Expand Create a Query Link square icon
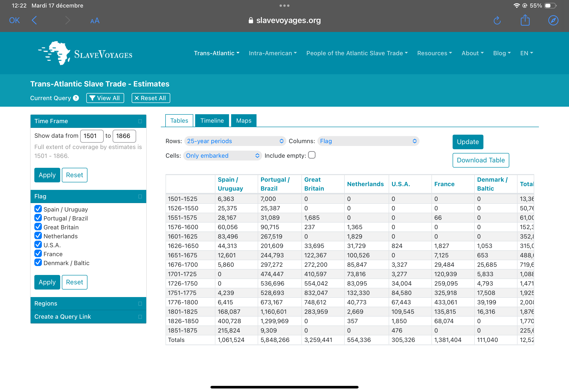This screenshot has width=569, height=392. pos(140,317)
